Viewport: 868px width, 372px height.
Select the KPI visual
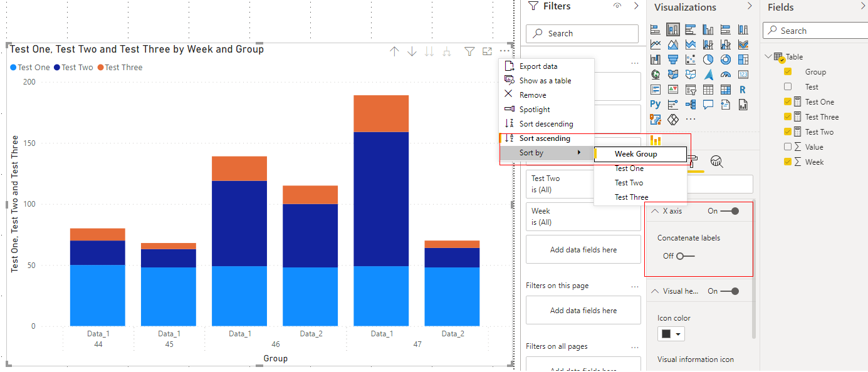[673, 90]
